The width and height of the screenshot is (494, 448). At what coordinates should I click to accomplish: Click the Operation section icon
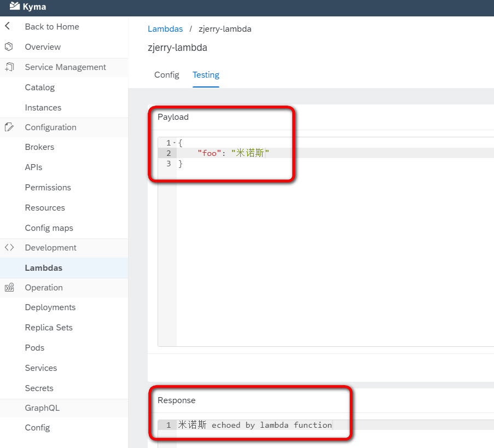point(9,287)
